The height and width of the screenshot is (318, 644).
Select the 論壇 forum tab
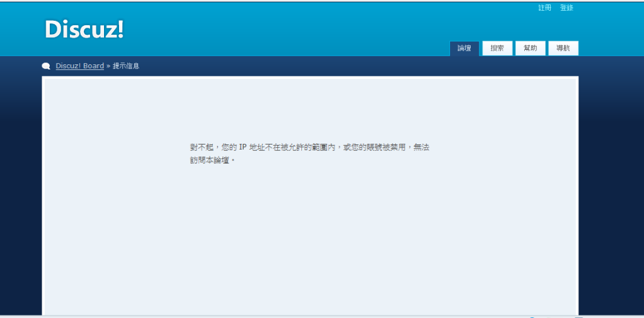tap(464, 48)
